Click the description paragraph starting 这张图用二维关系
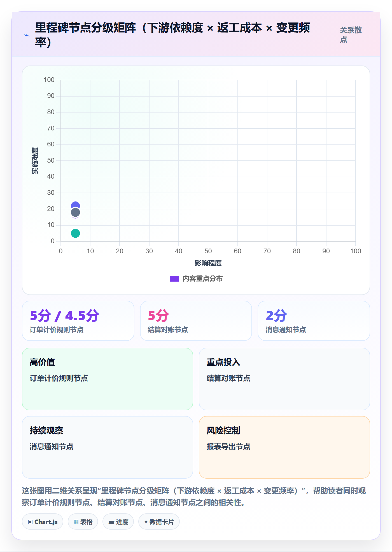Viewport: 392px width, 552px height. [x=194, y=497]
